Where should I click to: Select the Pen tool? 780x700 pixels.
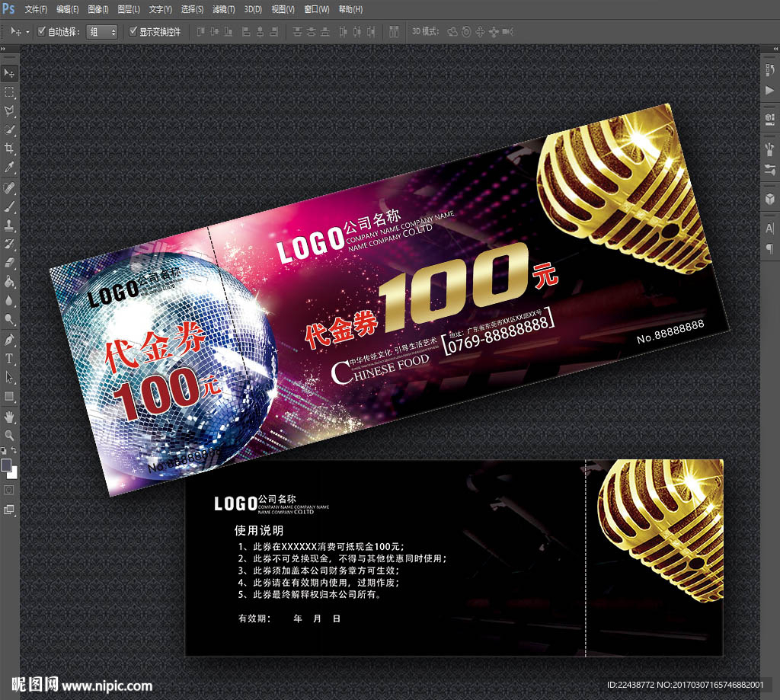click(x=9, y=340)
